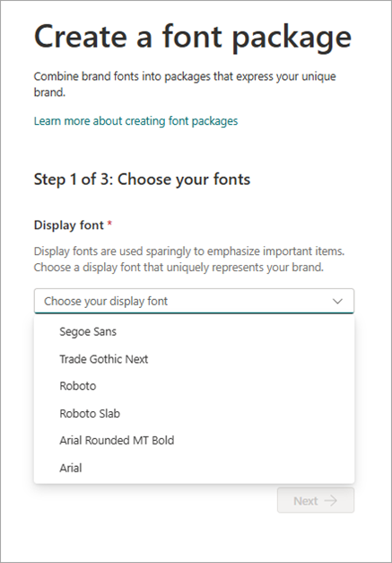
Task: Click the Display font field label
Action: 69,225
